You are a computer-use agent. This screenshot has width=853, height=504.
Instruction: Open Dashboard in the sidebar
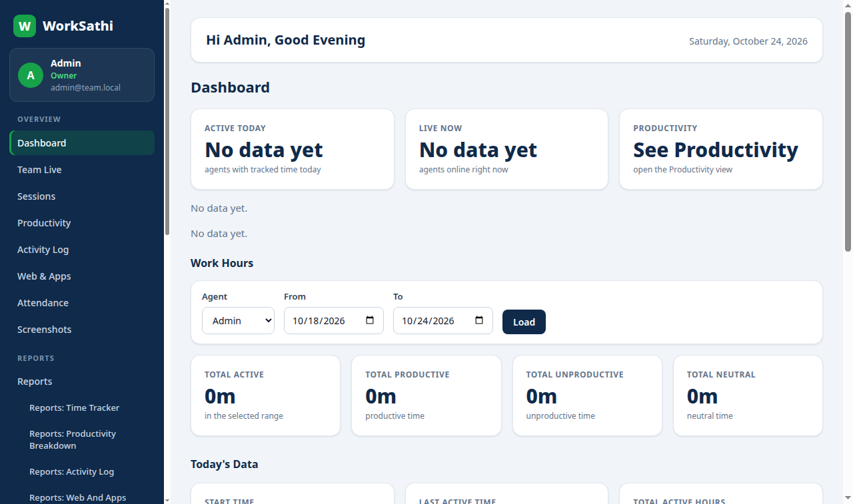(x=82, y=143)
